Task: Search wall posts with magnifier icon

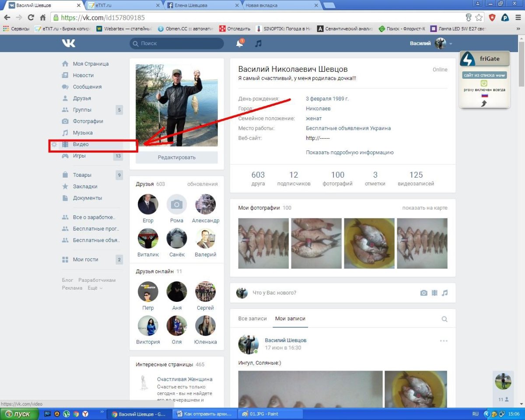Action: [x=444, y=319]
